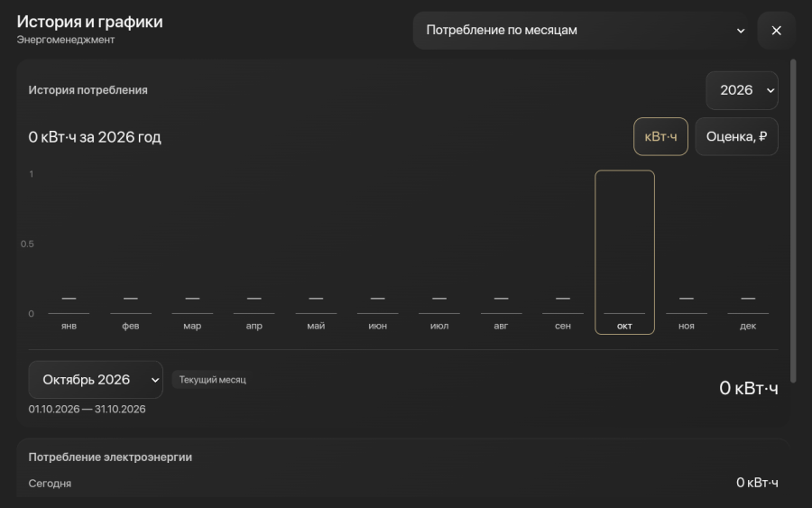Click the Сегодня row label
This screenshot has height=508, width=812.
50,483
